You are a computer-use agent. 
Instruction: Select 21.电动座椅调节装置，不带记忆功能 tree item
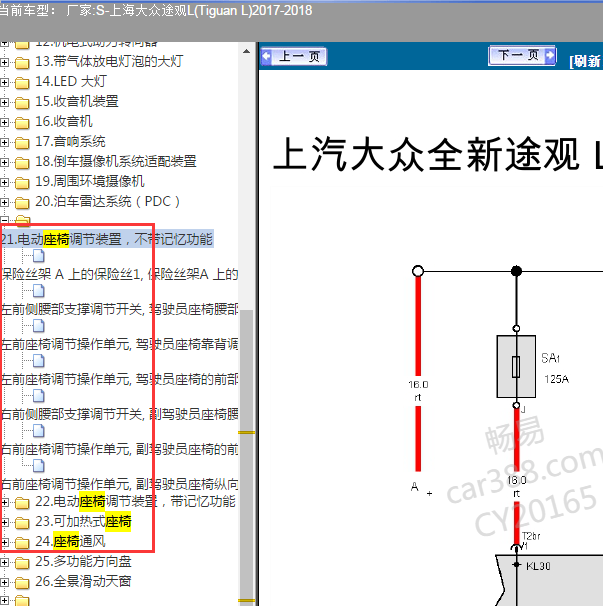pos(107,239)
